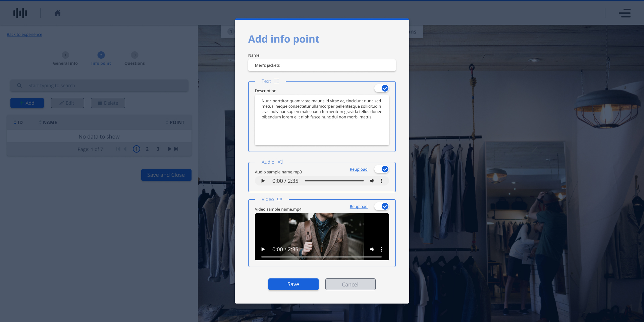This screenshot has height=322, width=644.
Task: Go to last page of table
Action: [x=176, y=149]
